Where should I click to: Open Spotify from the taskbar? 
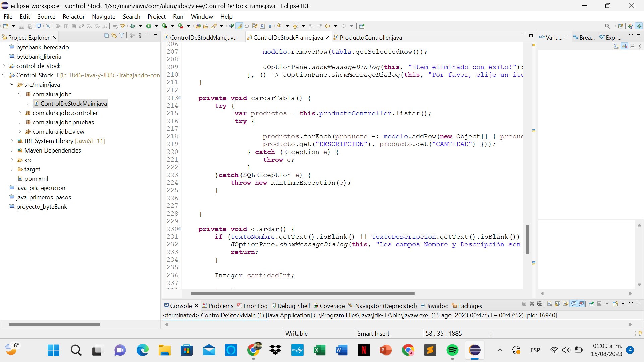pyautogui.click(x=452, y=350)
